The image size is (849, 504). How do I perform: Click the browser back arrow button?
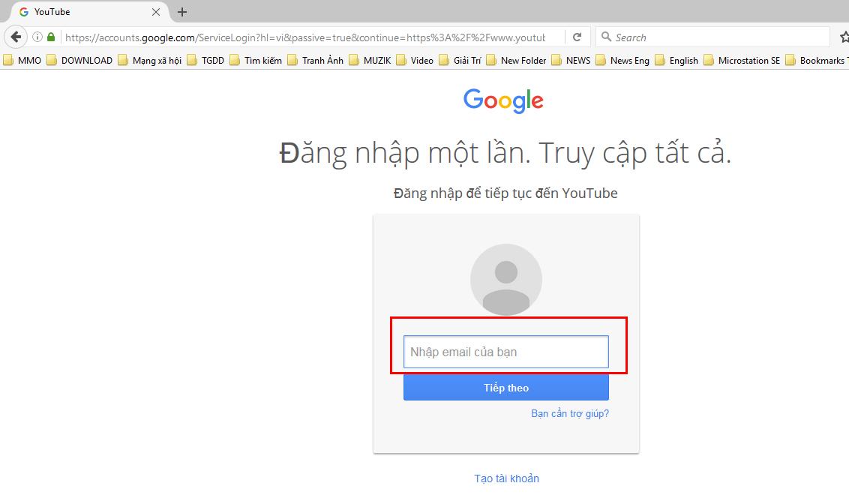[16, 37]
